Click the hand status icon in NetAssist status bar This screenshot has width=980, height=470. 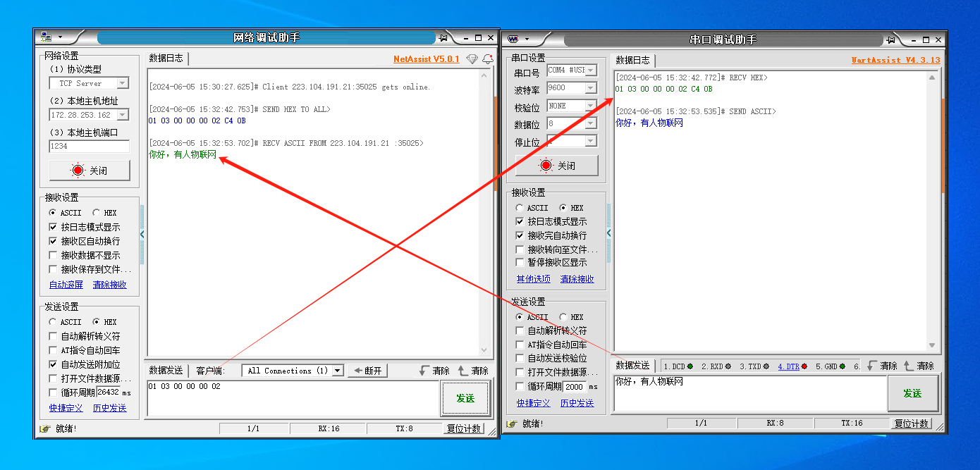point(45,428)
